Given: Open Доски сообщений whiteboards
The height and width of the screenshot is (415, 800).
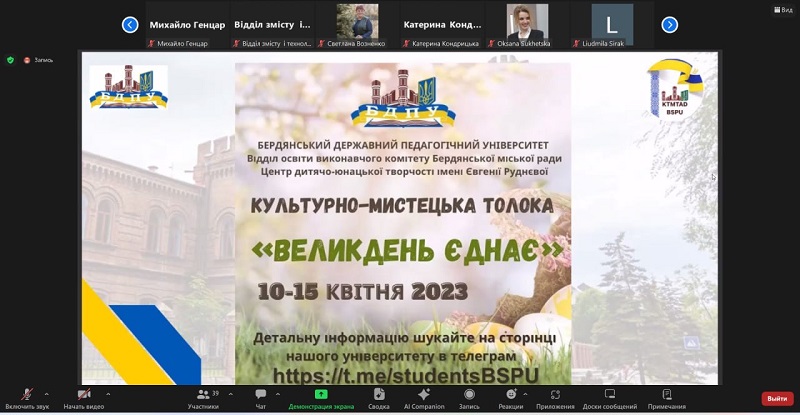Looking at the screenshot, I should click(610, 399).
